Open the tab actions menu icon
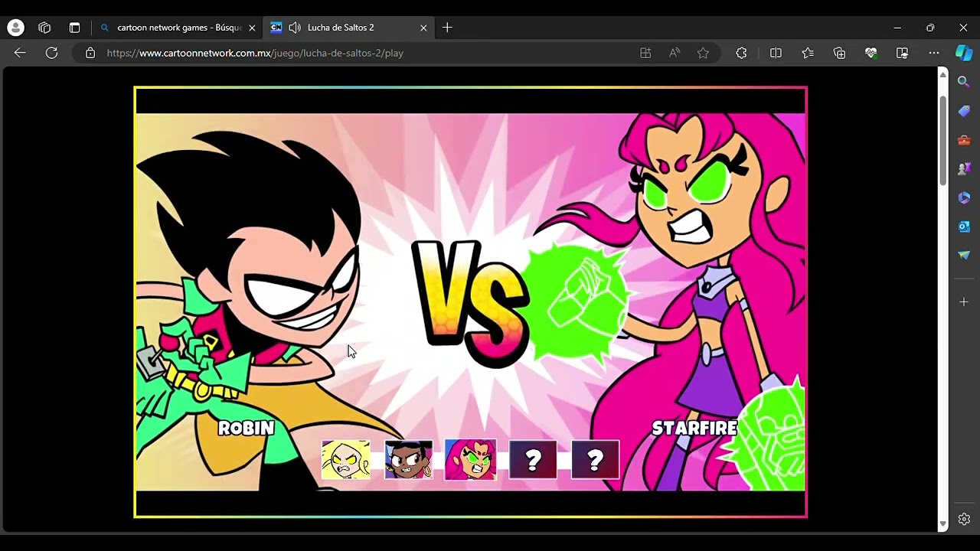The width and height of the screenshot is (980, 551). (74, 28)
